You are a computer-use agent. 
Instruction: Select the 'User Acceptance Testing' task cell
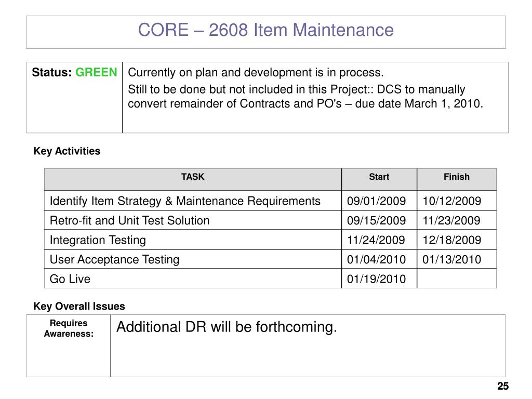[x=193, y=260]
